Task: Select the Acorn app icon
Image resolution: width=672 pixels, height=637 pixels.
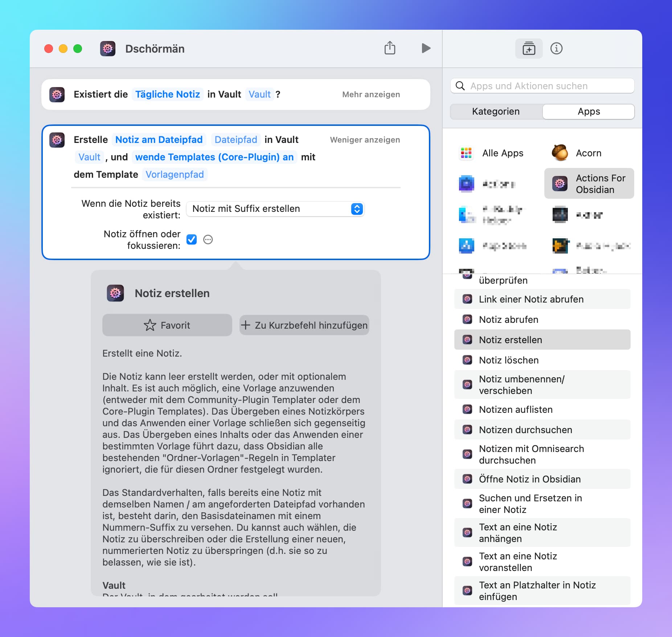Action: (x=560, y=153)
